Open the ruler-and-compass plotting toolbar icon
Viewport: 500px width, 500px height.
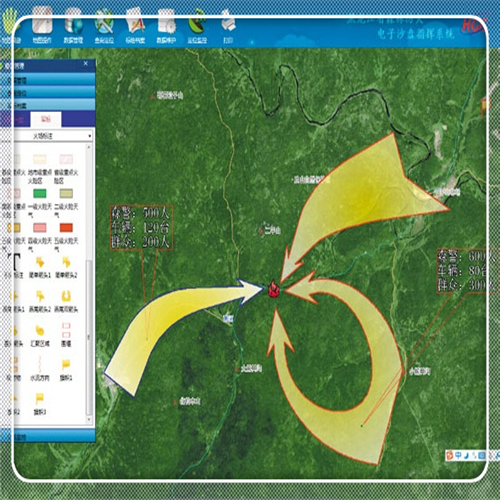click(x=135, y=23)
